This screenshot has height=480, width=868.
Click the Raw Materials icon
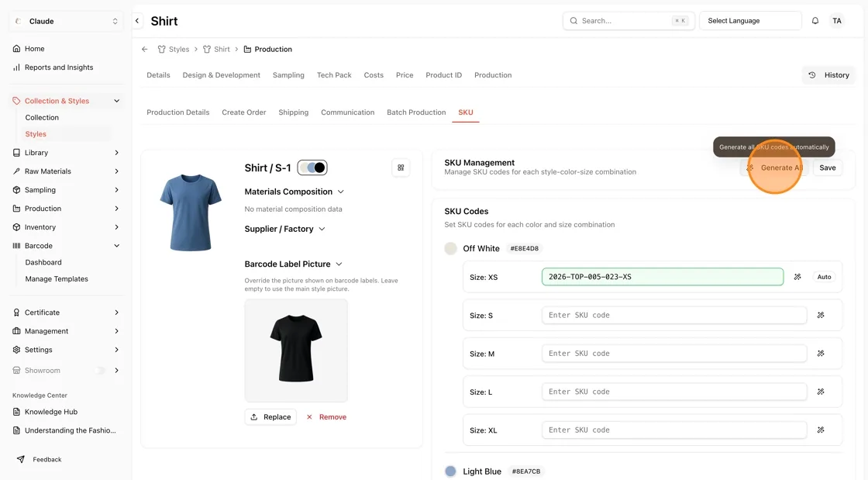tap(16, 171)
